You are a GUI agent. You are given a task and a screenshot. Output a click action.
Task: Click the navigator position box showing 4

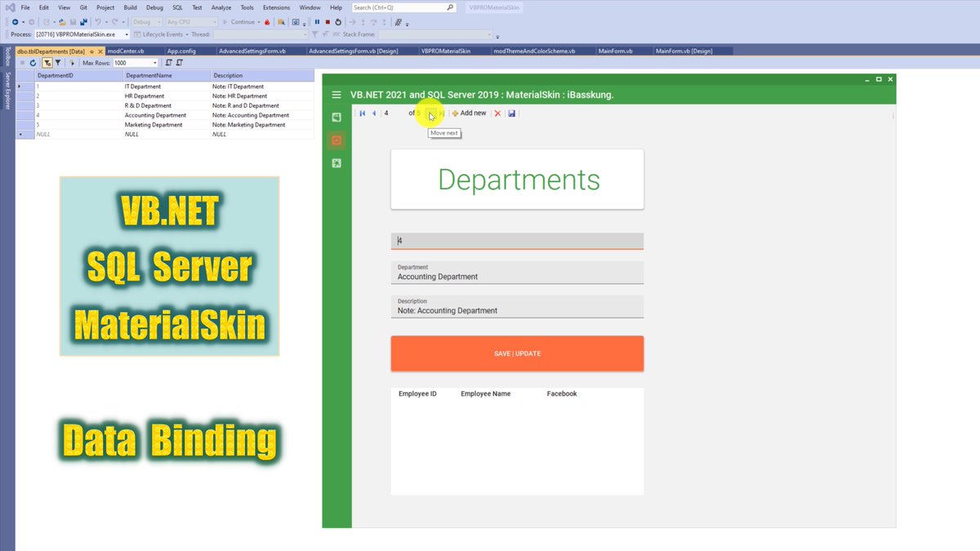pyautogui.click(x=394, y=113)
